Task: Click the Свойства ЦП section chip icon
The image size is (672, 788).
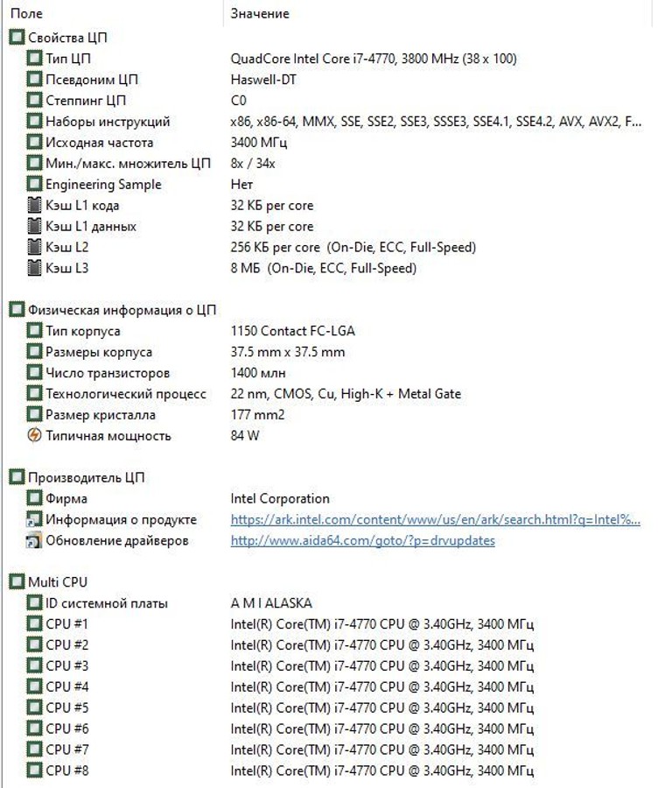Action: pyautogui.click(x=17, y=37)
